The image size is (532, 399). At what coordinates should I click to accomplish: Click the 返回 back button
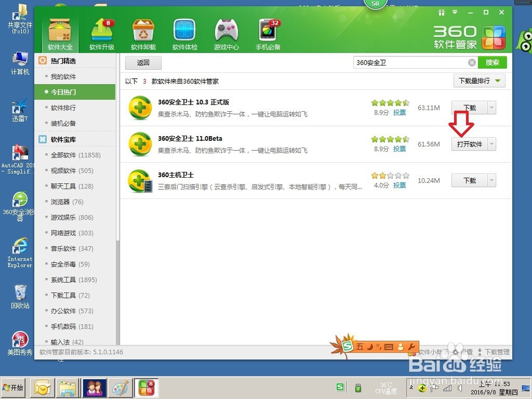(143, 63)
